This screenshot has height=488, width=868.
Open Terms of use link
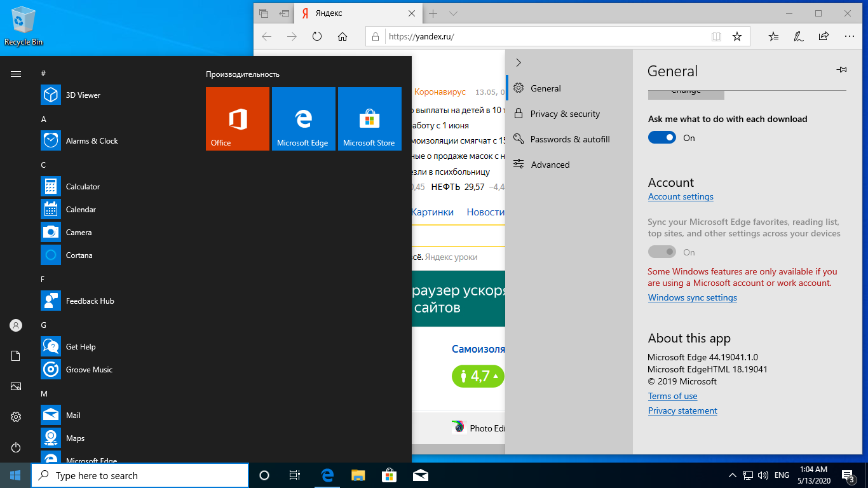tap(672, 396)
